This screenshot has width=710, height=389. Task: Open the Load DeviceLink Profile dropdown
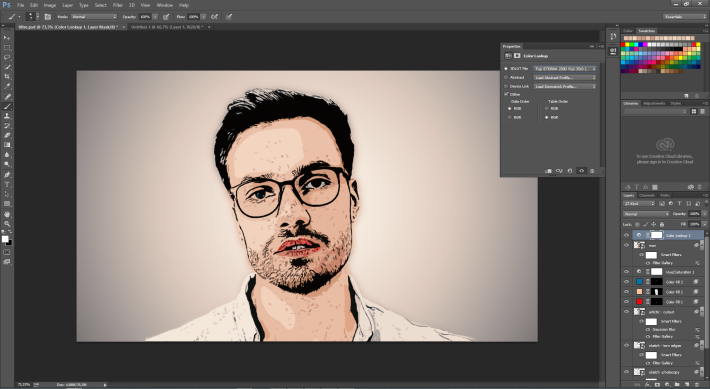[565, 86]
